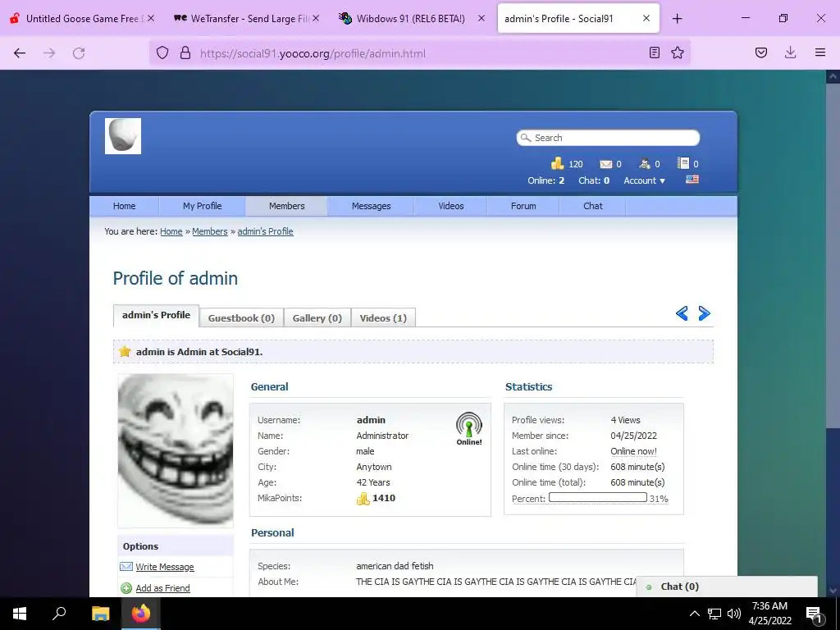Screen dimensions: 840x630
Task: Open the Videos navigation item
Action: point(451,206)
